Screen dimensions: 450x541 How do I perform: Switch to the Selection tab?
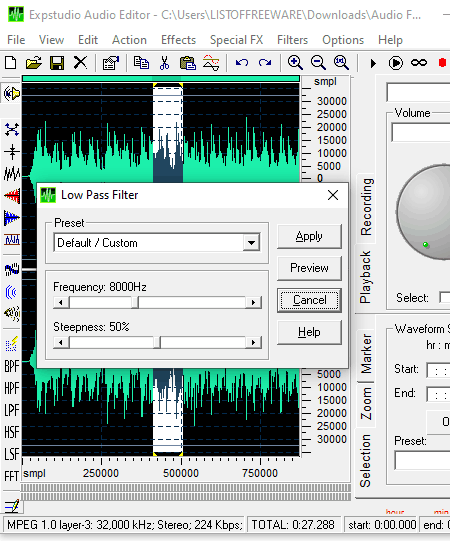[x=365, y=461]
